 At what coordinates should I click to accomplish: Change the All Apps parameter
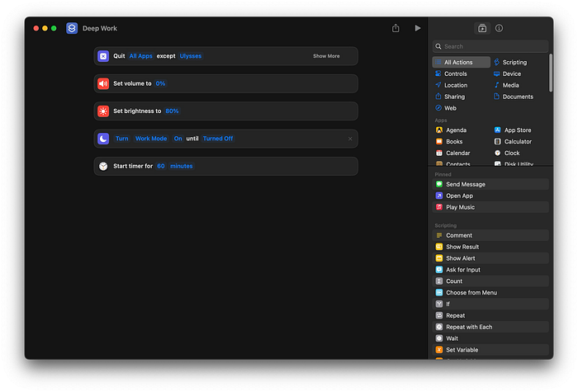tap(141, 56)
